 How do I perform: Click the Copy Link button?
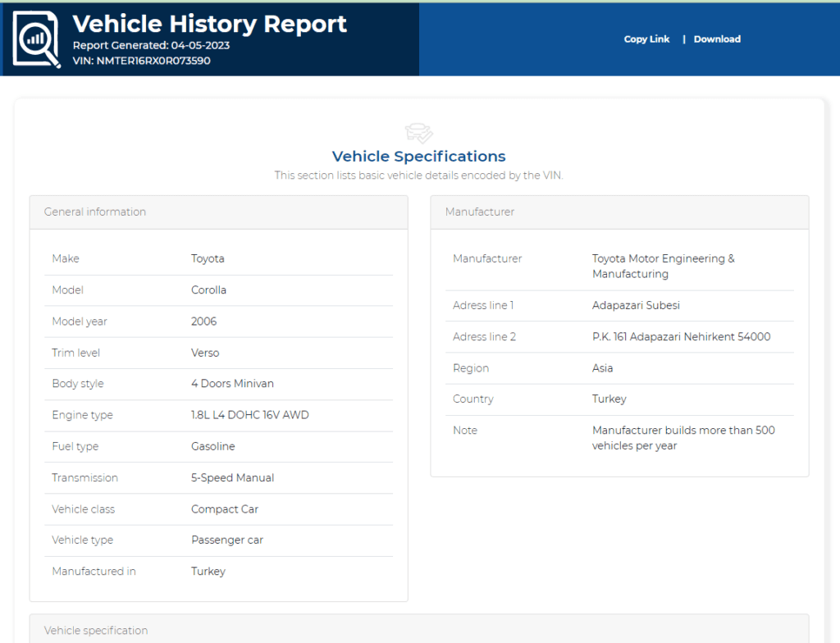pyautogui.click(x=646, y=39)
